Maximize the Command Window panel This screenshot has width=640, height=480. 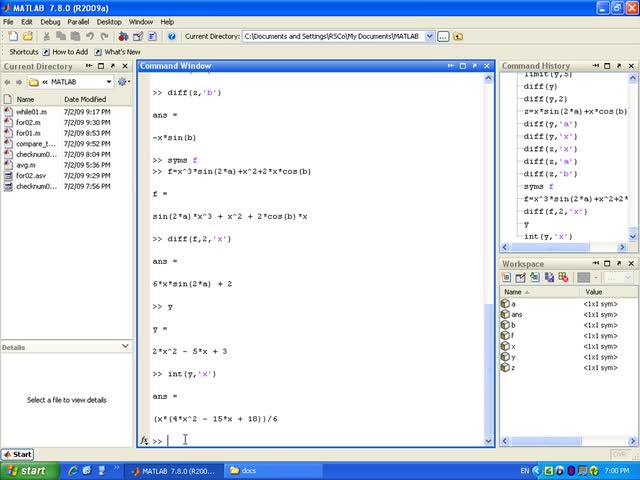(463, 66)
